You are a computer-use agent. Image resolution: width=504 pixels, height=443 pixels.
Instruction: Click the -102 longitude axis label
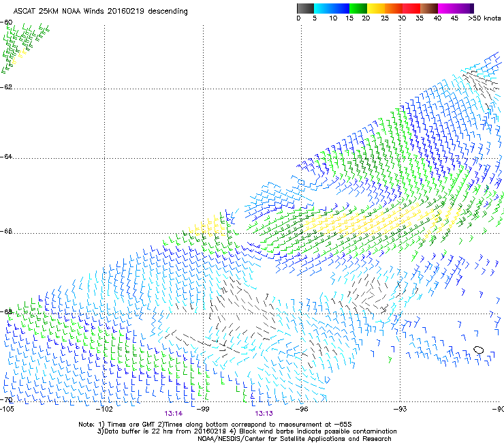[104, 409]
